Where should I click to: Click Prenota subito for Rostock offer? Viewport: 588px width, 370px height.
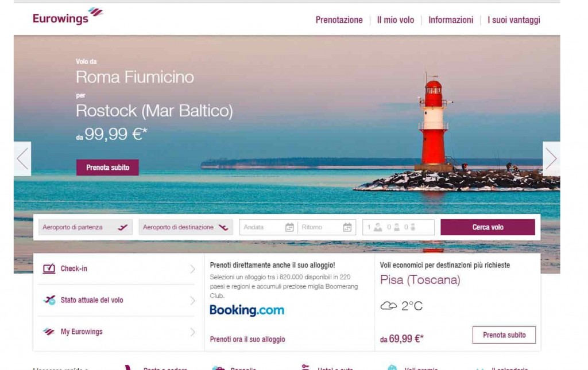(107, 168)
